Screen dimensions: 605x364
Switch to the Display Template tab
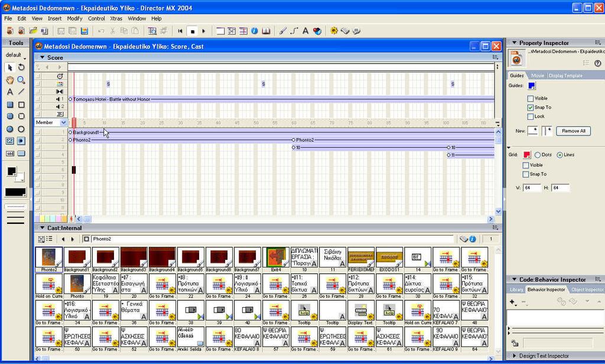tap(565, 76)
